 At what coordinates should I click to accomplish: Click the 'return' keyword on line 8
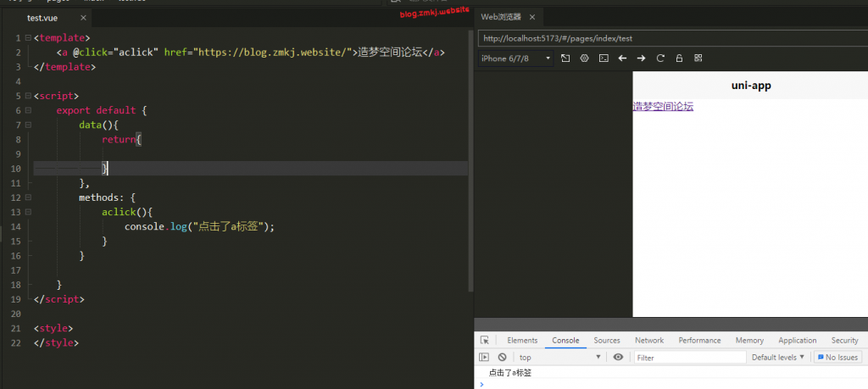click(119, 140)
